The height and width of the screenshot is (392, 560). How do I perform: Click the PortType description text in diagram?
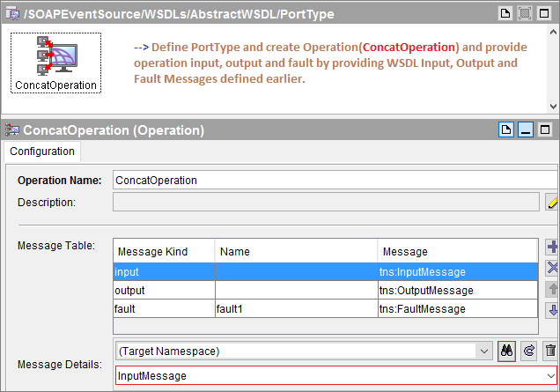330,63
